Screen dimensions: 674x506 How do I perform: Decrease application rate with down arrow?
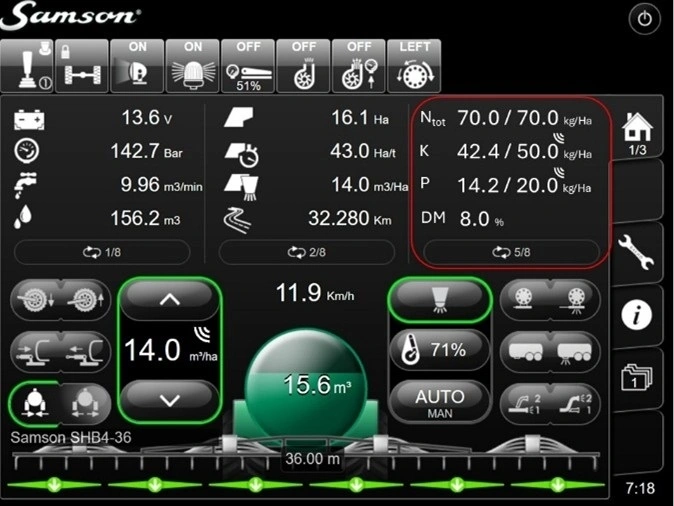(x=168, y=399)
